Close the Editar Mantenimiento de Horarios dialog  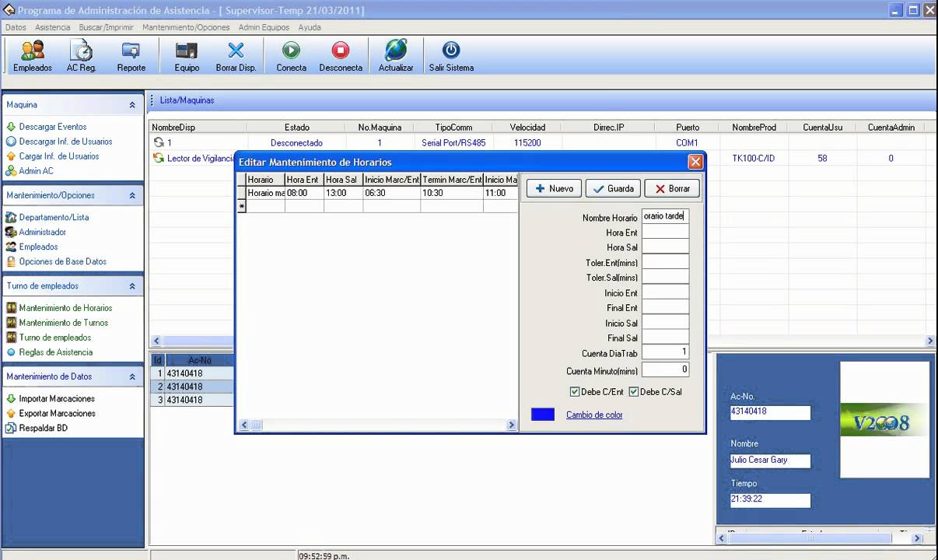[x=695, y=162]
